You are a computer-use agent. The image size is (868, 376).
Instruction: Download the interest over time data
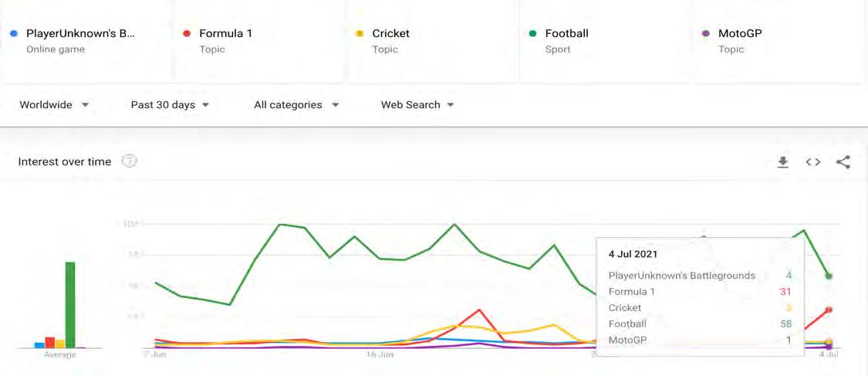(x=783, y=161)
